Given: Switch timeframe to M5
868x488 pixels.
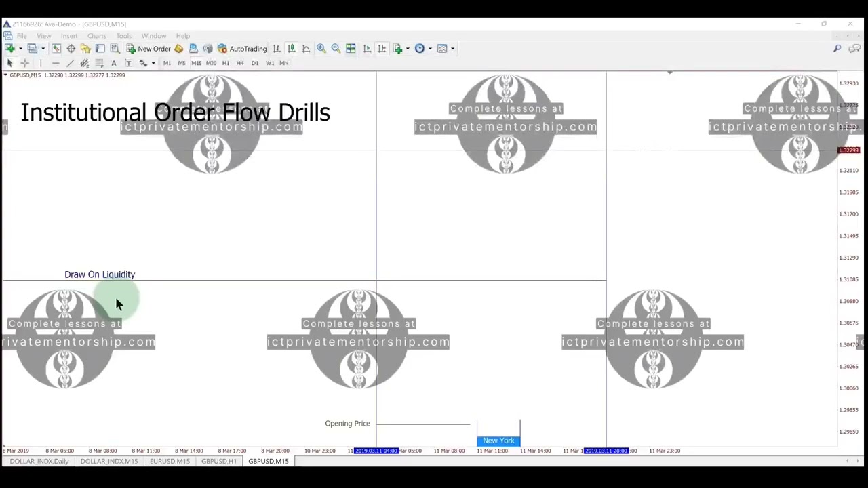Looking at the screenshot, I should [182, 63].
